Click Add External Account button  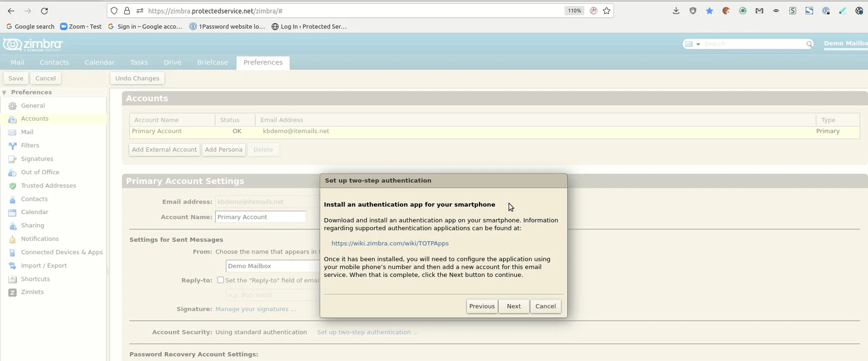(164, 150)
